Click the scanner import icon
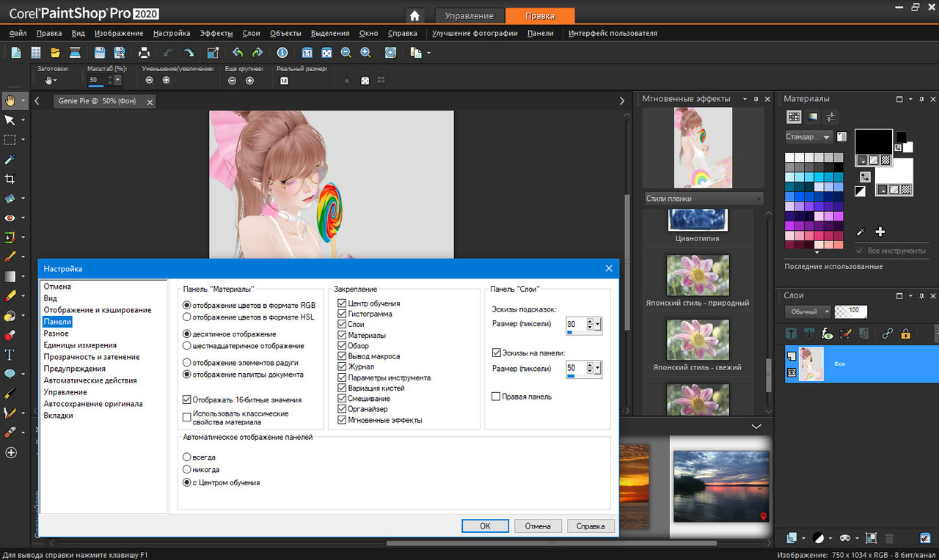Image resolution: width=939 pixels, height=560 pixels. tap(75, 52)
